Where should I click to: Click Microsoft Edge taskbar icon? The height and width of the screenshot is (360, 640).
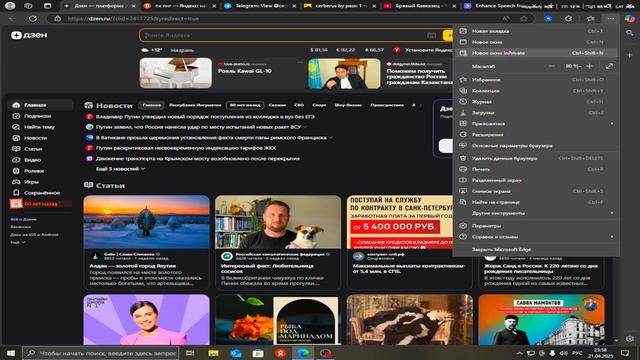point(302,353)
